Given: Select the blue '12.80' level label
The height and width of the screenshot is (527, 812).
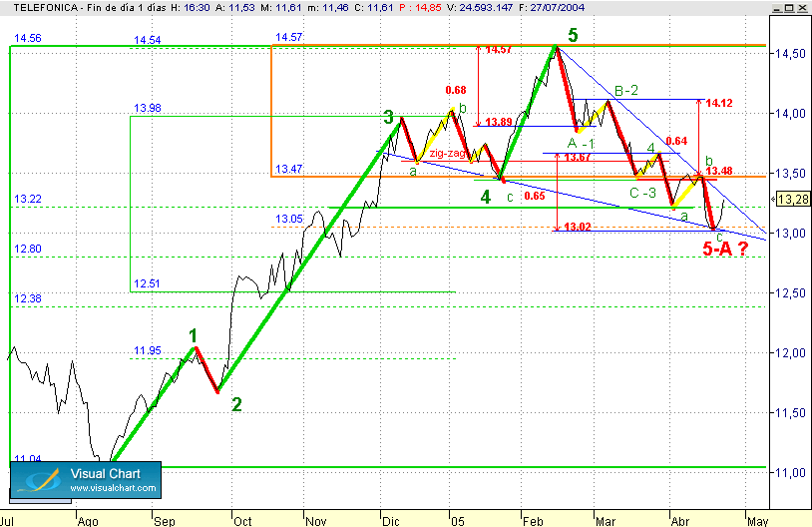Looking at the screenshot, I should point(28,249).
